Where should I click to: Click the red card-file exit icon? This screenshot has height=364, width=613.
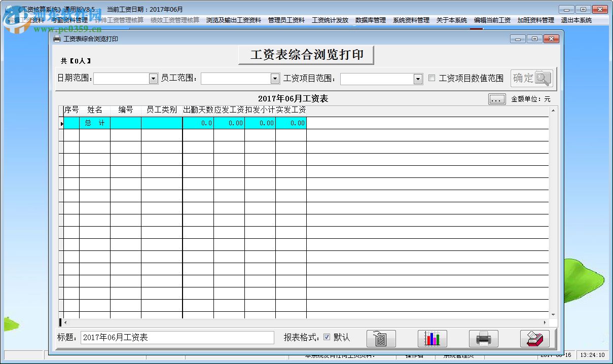[535, 339]
